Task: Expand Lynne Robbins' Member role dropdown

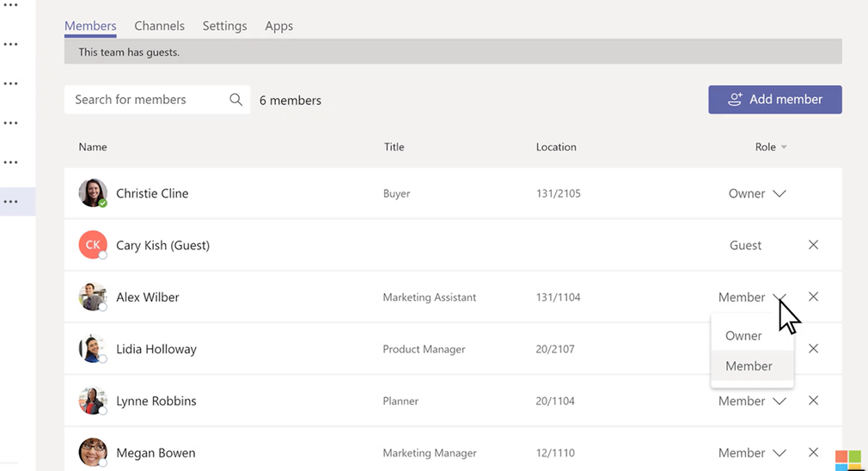Action: coord(752,401)
